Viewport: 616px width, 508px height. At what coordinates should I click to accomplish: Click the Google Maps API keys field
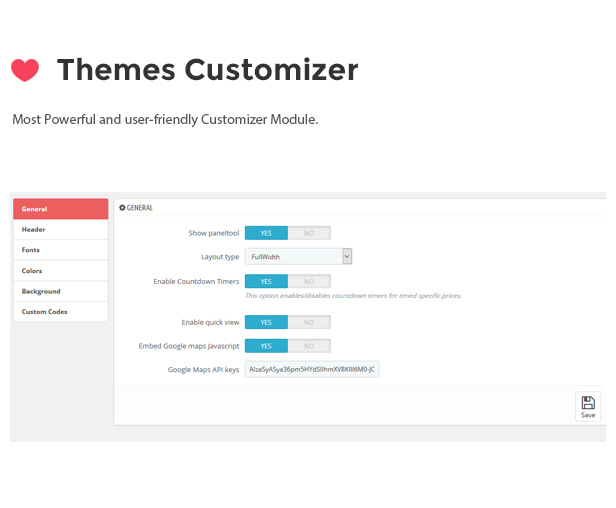point(312,370)
